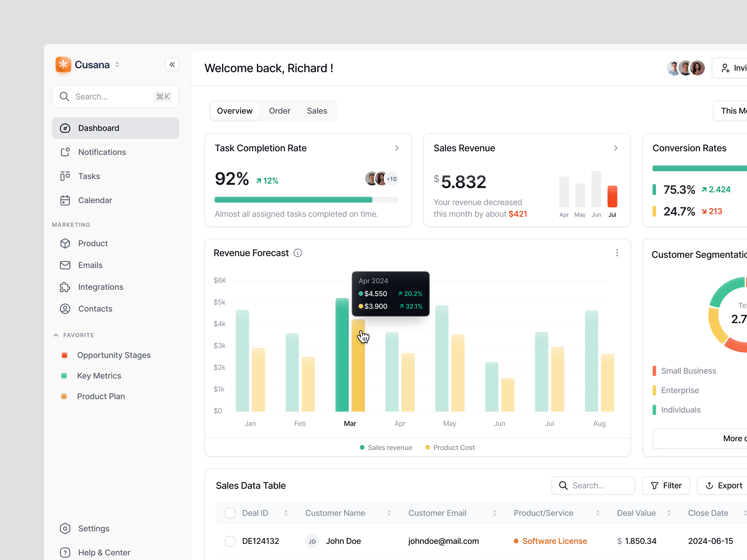Select the checkbox for deal DE124132
This screenshot has height=560, width=747.
[230, 541]
